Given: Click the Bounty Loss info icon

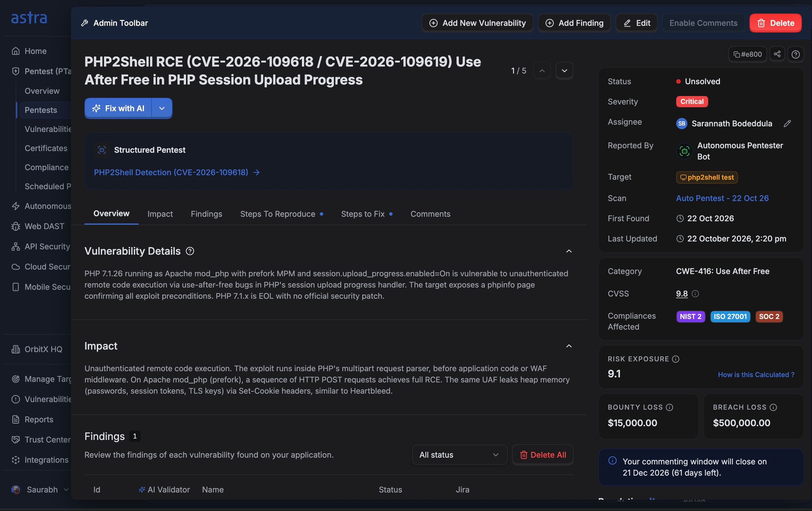Looking at the screenshot, I should tap(669, 407).
